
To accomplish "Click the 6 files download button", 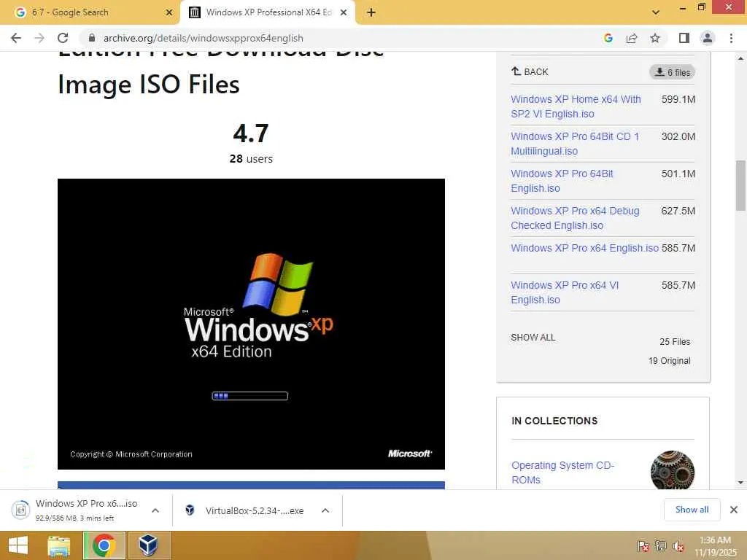I will pos(672,72).
